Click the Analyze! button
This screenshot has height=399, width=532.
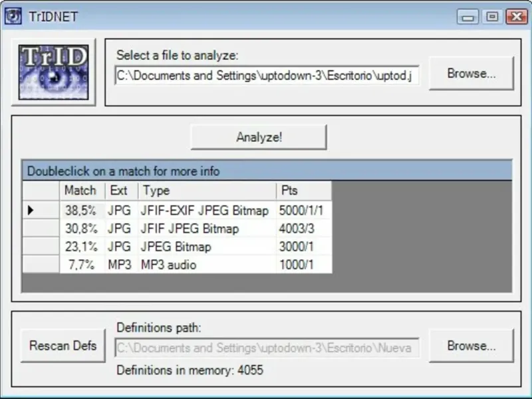259,137
